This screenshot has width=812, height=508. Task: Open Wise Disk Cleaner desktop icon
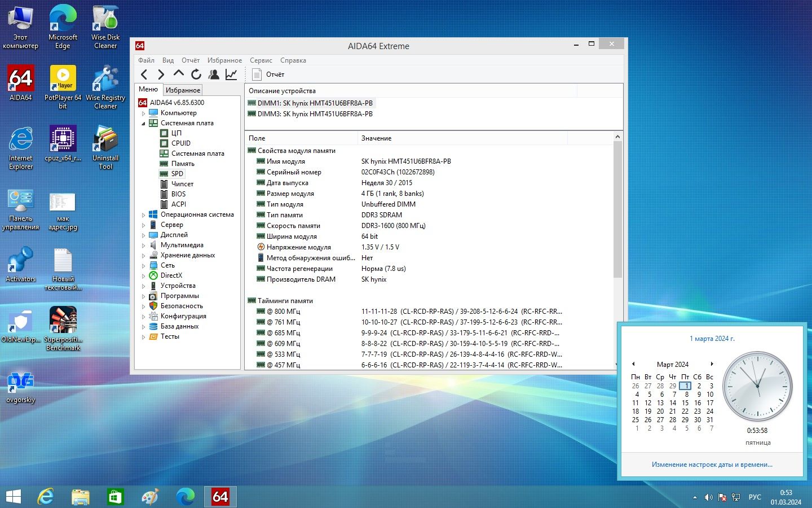point(105,27)
